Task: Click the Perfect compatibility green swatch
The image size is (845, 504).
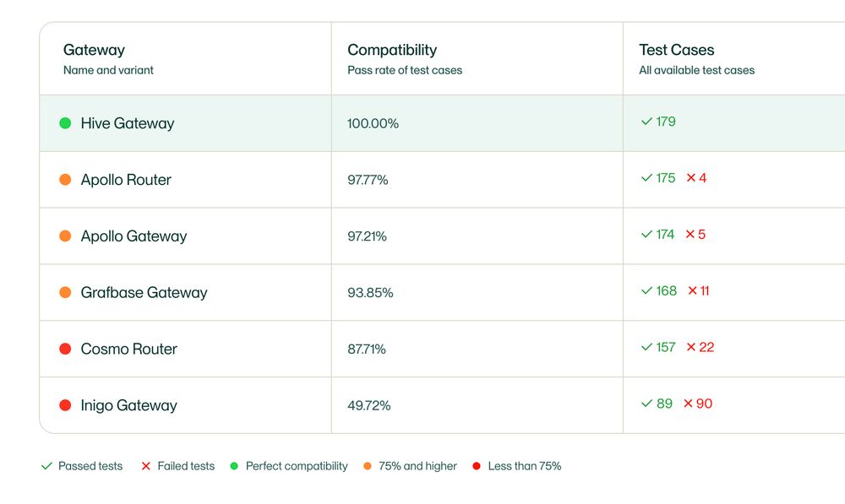Action: point(234,466)
